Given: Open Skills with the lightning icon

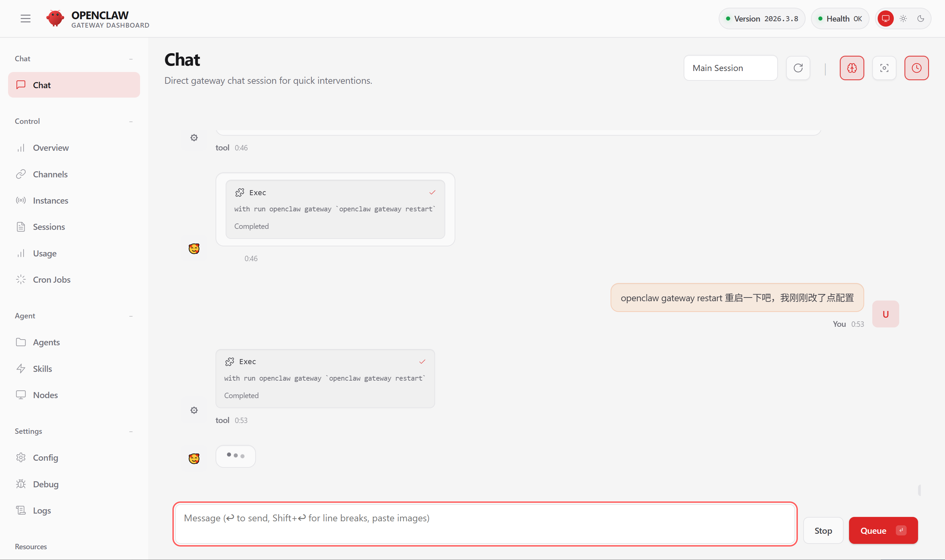Looking at the screenshot, I should tap(42, 369).
